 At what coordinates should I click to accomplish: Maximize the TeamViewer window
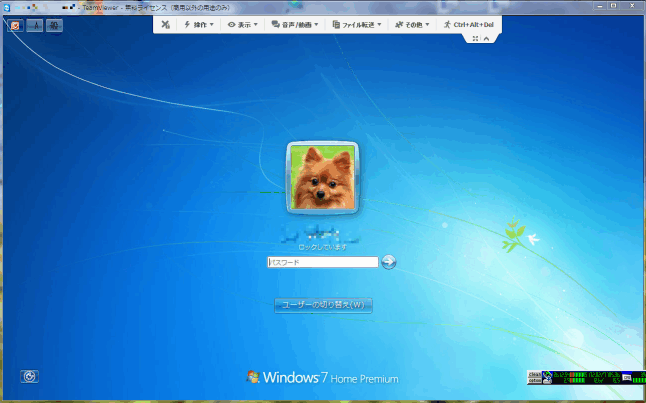click(613, 5)
